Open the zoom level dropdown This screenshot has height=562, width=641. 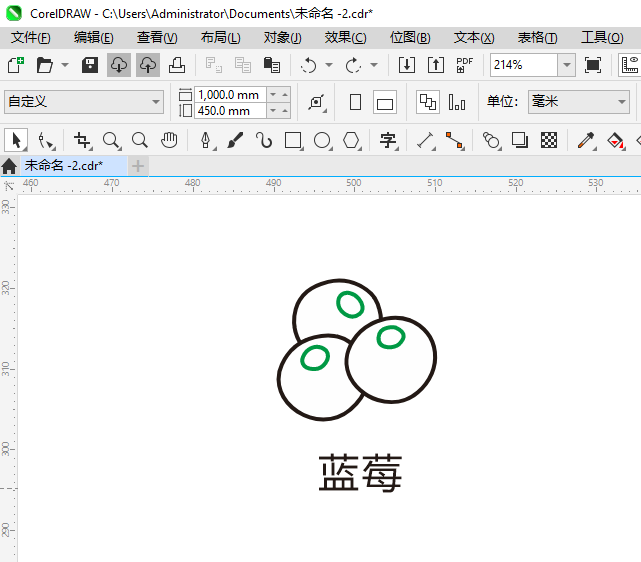tap(566, 65)
